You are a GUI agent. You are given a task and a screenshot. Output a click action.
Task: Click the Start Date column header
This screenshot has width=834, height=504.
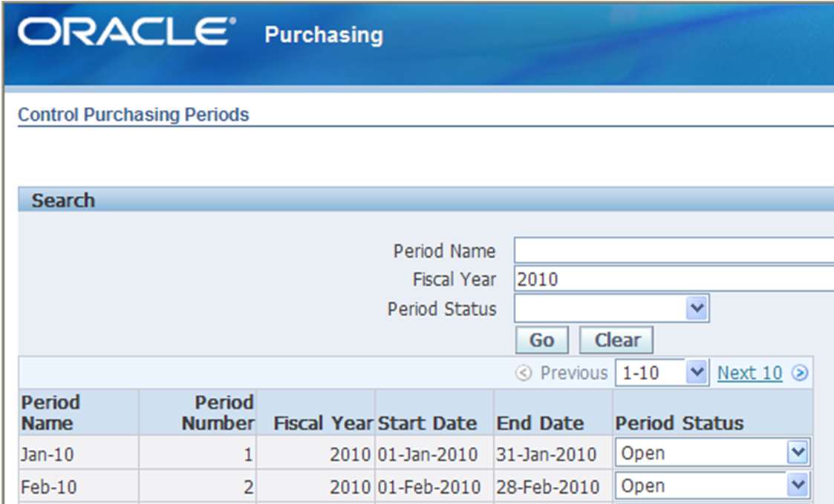coord(427,423)
